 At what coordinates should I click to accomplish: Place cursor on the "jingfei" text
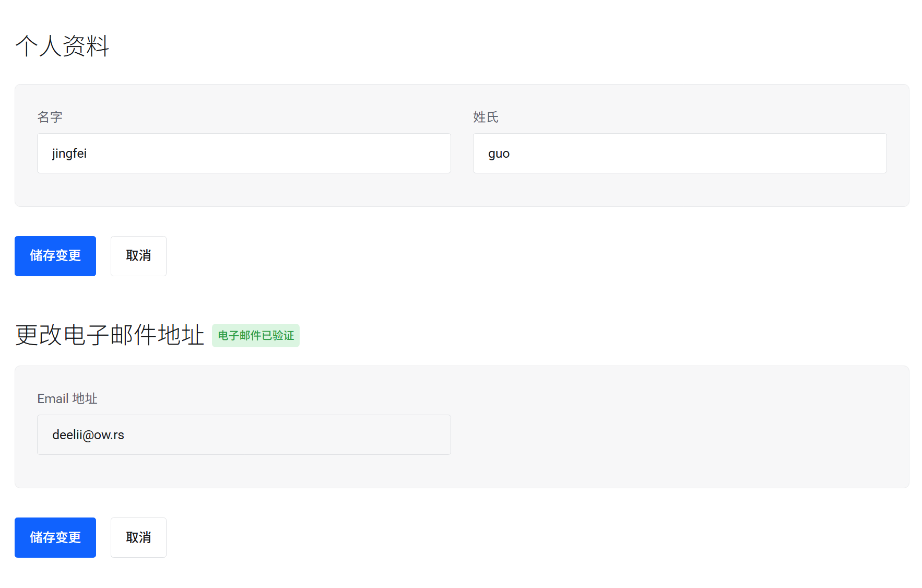pos(69,154)
